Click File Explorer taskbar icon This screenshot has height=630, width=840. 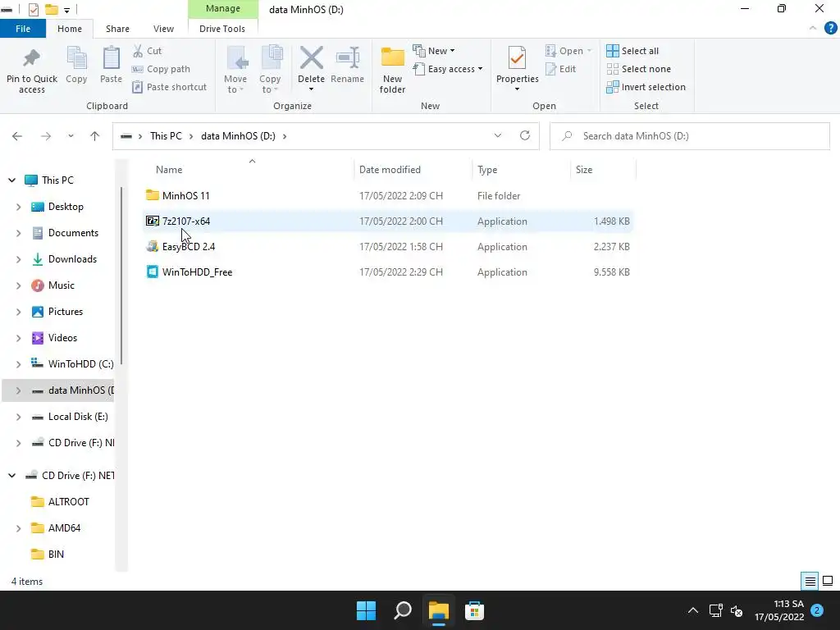point(438,610)
